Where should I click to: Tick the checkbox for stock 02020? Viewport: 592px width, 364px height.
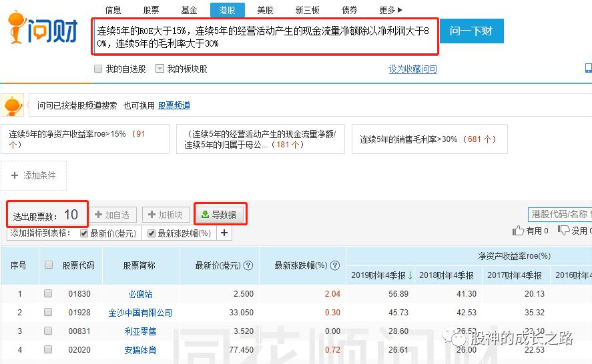48,349
